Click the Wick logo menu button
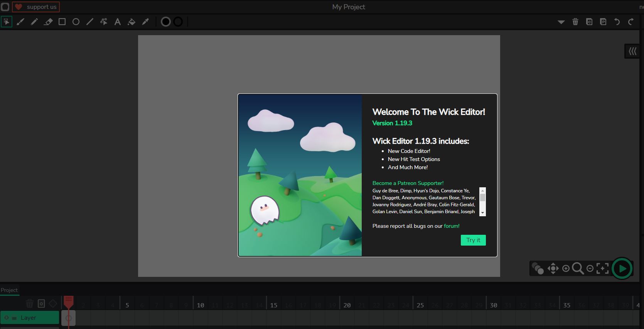This screenshot has height=329, width=644. coord(5,7)
